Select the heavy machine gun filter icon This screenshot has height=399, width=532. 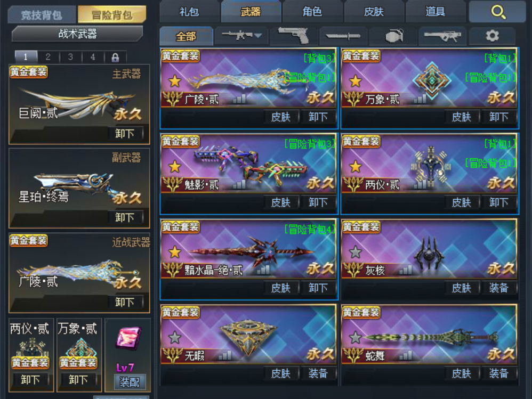coord(442,36)
